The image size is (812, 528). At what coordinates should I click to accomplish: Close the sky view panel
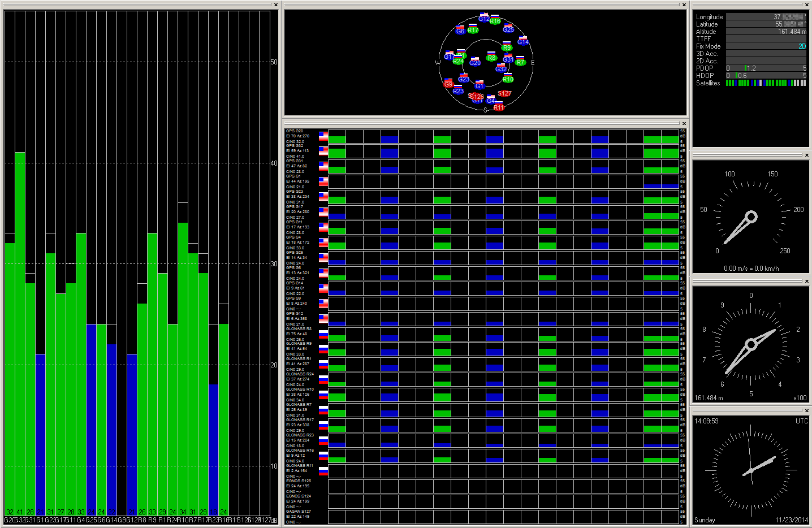(684, 5)
